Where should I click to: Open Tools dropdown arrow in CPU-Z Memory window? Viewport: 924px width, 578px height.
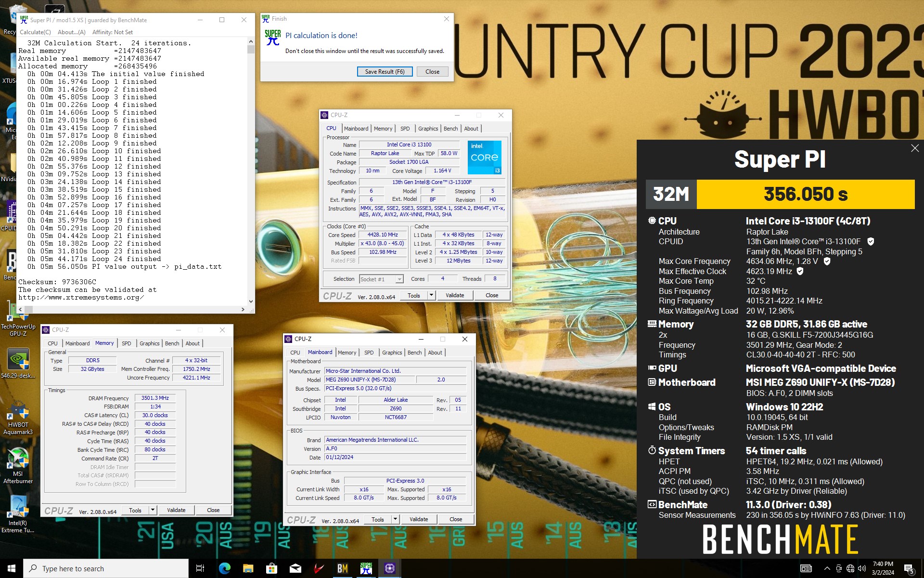tap(153, 510)
